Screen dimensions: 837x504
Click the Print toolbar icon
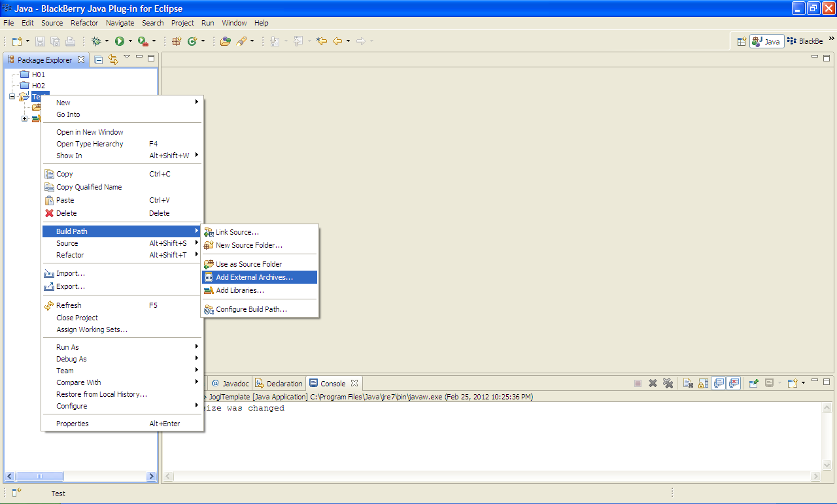70,41
